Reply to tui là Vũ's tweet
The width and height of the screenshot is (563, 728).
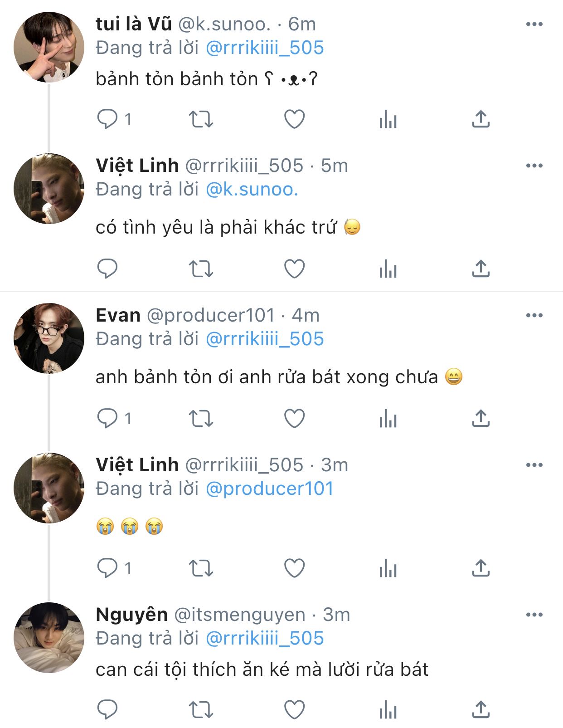[107, 119]
